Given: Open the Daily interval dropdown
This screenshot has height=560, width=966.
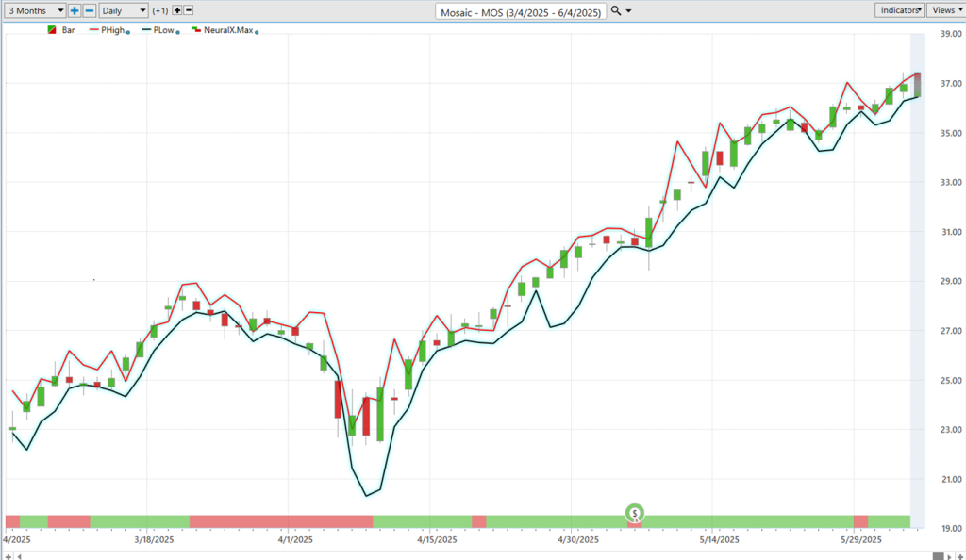Looking at the screenshot, I should [124, 10].
